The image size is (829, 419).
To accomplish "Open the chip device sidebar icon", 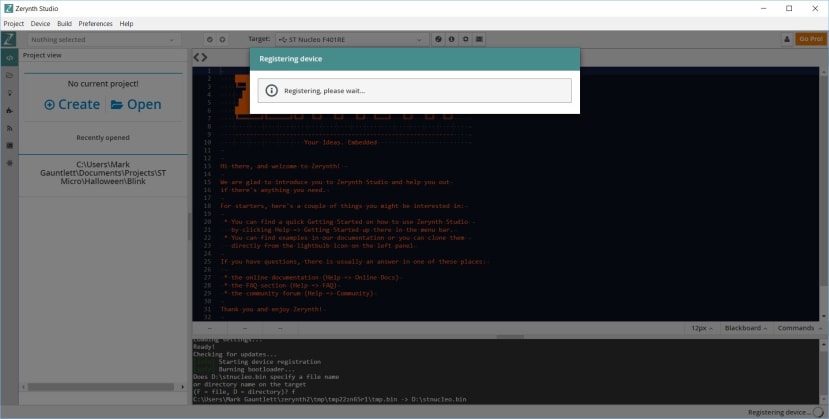I will click(9, 163).
